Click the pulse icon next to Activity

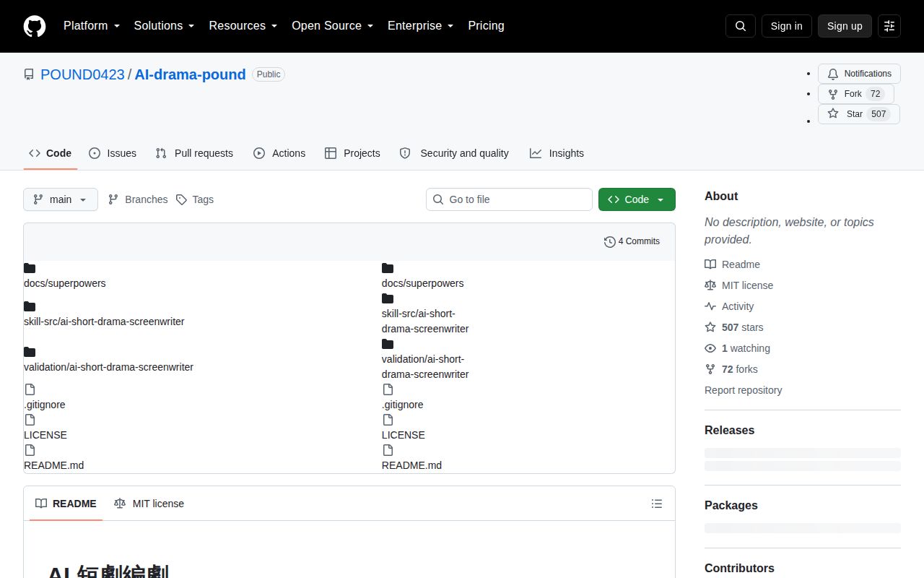click(x=710, y=306)
